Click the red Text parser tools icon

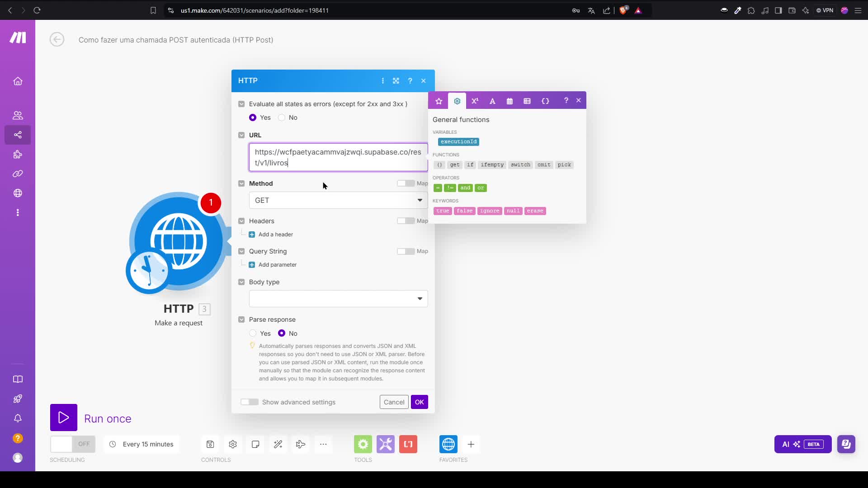point(408,444)
